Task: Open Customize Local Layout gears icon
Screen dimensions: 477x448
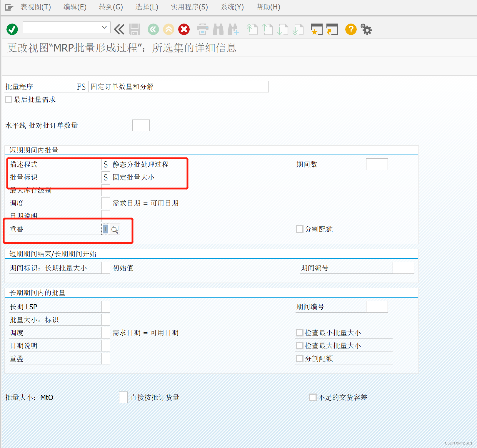Action: tap(366, 29)
